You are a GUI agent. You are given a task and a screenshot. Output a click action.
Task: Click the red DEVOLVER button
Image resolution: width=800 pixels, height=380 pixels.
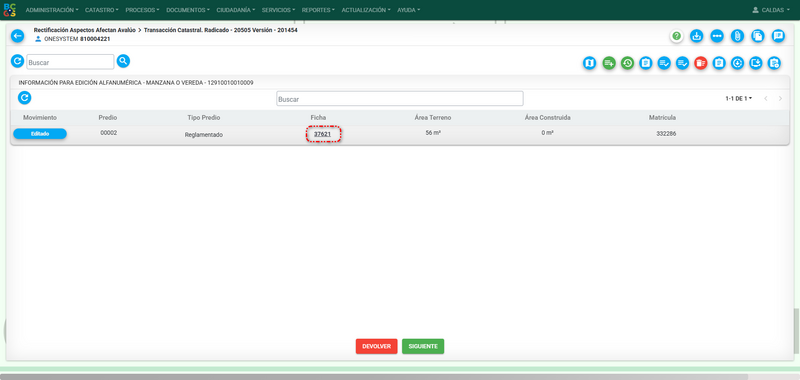point(377,346)
